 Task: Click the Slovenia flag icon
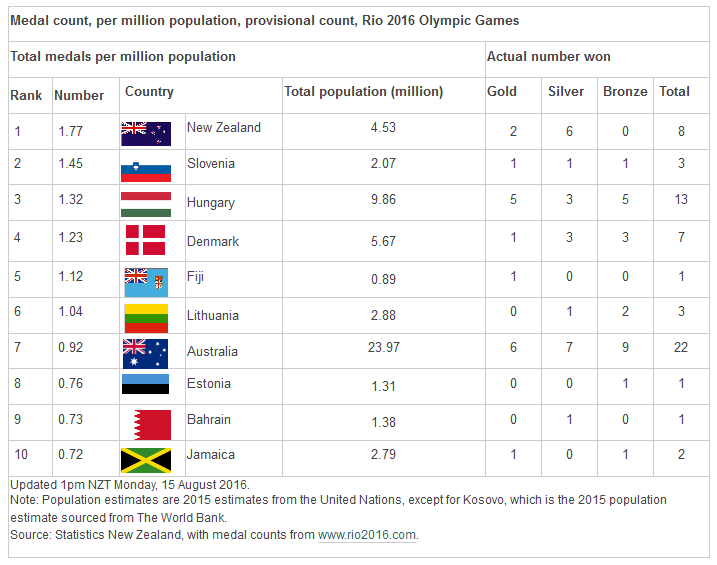146,171
